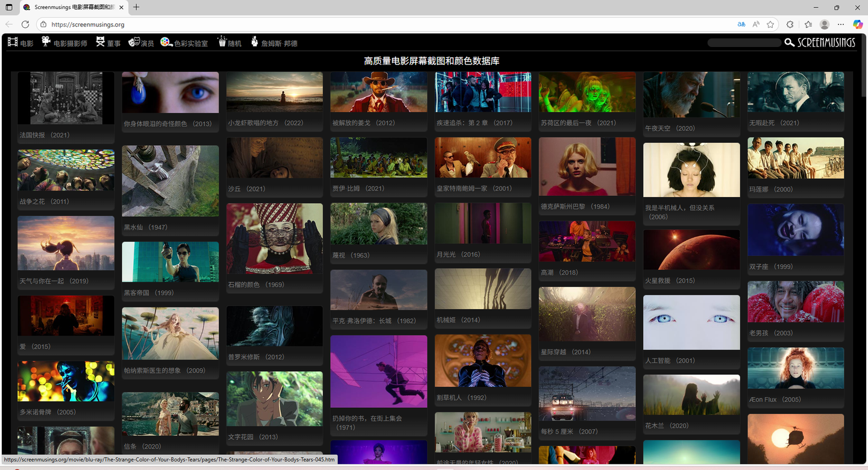Open the 皇家特南鲍姆一家 (2001) thumbnail
Viewport: 868px width, 470px height.
click(x=483, y=157)
